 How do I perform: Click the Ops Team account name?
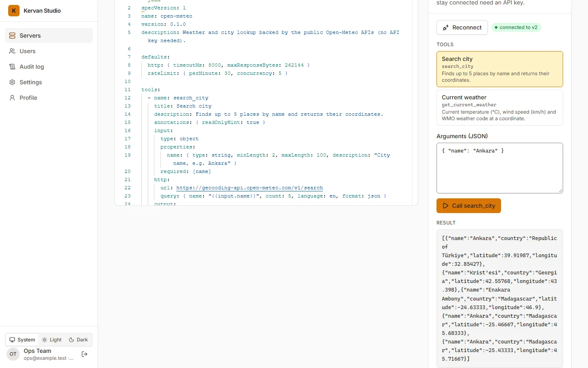coord(38,351)
